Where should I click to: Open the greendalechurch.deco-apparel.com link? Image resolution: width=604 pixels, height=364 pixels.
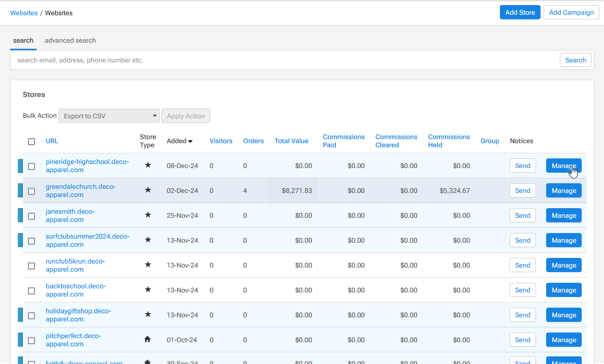pyautogui.click(x=80, y=191)
